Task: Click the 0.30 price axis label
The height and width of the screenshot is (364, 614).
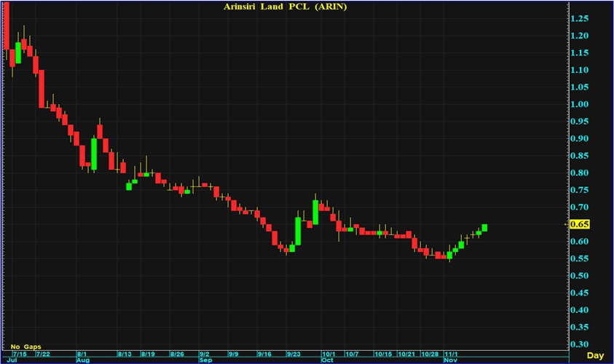Action: pyautogui.click(x=580, y=344)
